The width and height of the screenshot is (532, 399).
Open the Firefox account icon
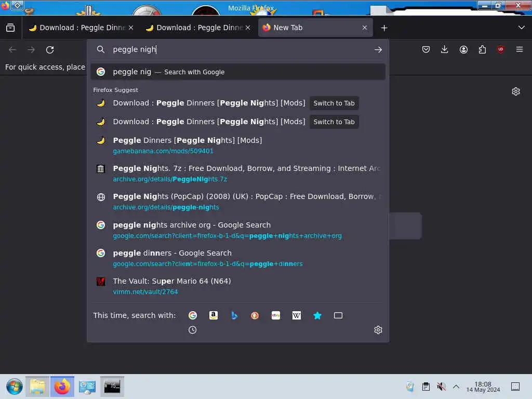tap(463, 50)
